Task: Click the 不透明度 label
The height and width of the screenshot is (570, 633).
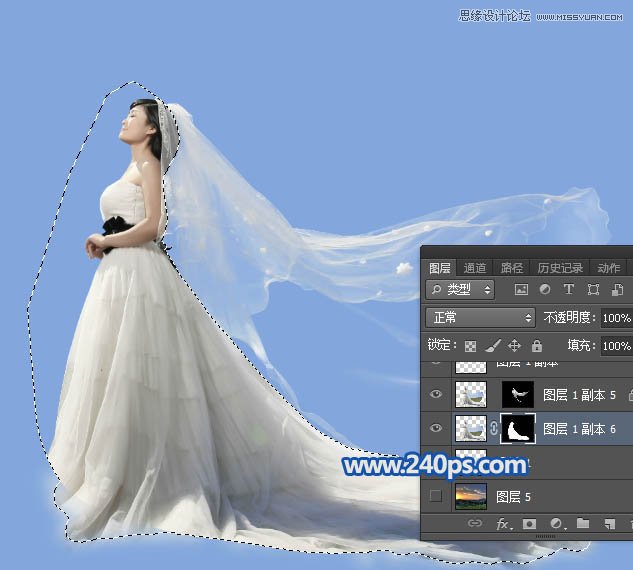Action: [x=570, y=318]
